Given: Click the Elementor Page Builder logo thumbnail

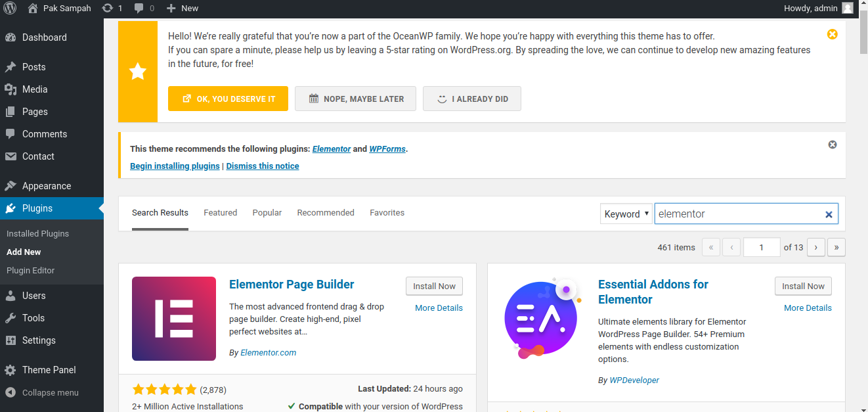Looking at the screenshot, I should (x=174, y=319).
